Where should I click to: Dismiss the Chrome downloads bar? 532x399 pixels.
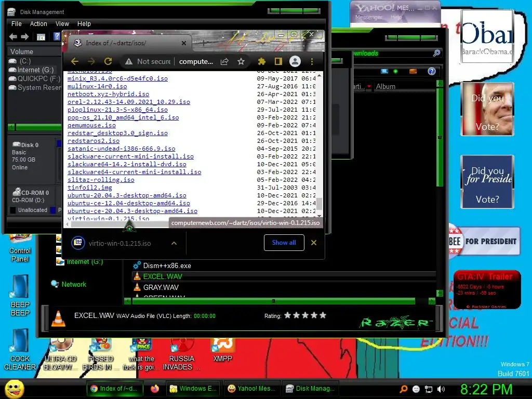click(314, 243)
